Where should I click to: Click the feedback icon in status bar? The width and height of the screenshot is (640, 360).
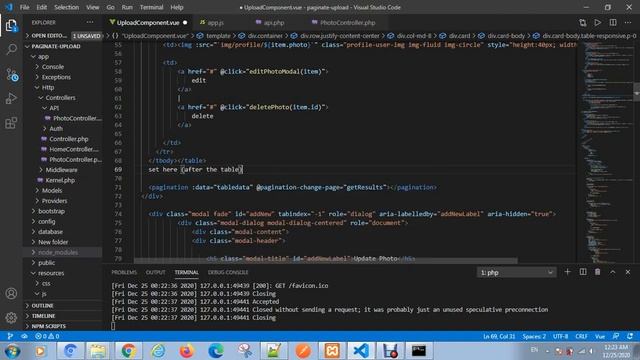click(x=616, y=336)
